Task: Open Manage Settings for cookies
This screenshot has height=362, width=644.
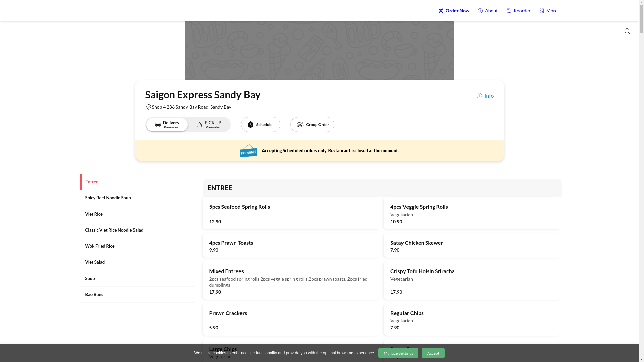Action: click(x=398, y=353)
